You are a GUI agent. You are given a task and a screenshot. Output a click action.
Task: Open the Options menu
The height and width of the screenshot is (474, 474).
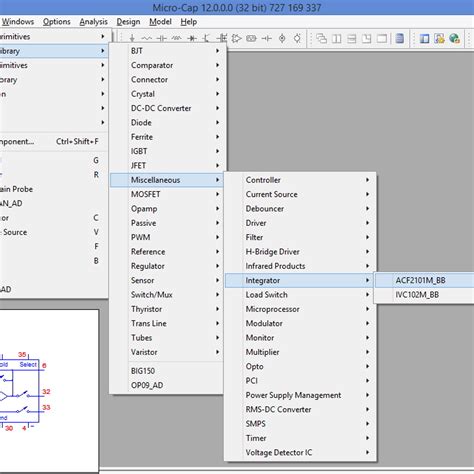click(57, 22)
